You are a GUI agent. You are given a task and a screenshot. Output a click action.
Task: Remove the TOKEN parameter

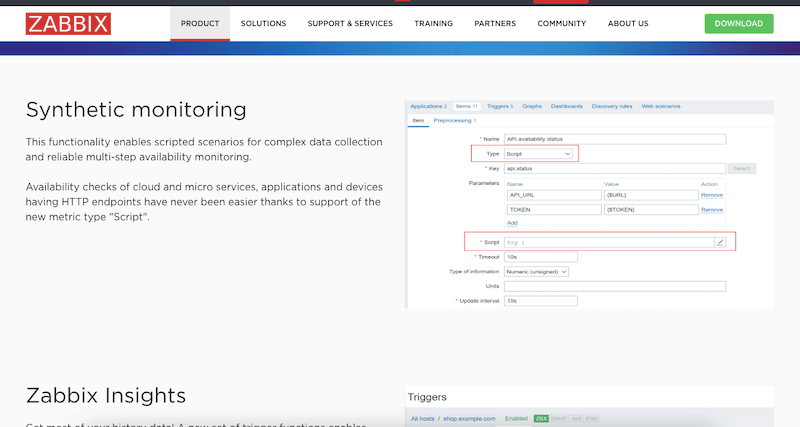point(712,210)
